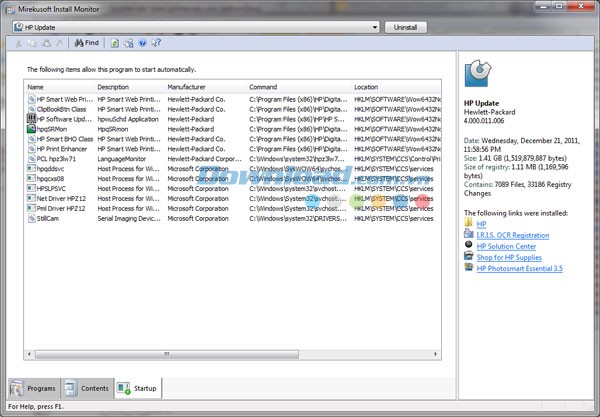600x417 pixels.
Task: Click the disabled Paste toolbar icon
Action: pos(46,44)
